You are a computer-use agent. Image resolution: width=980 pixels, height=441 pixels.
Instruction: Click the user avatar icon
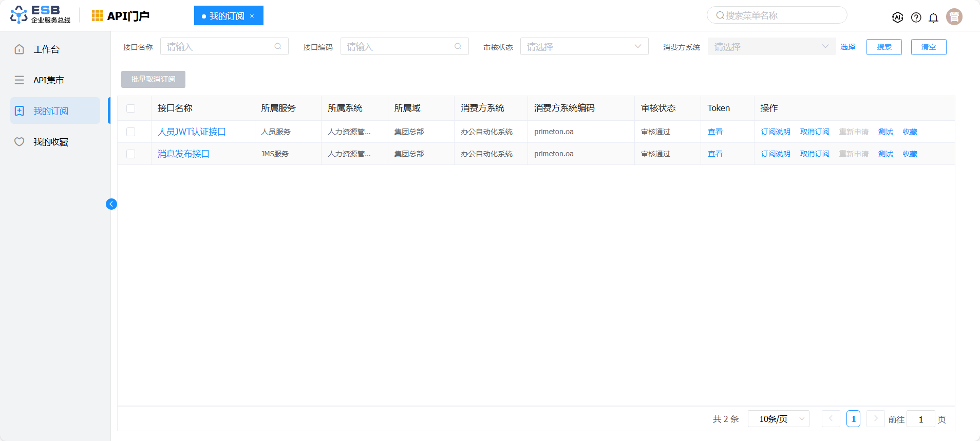(954, 17)
